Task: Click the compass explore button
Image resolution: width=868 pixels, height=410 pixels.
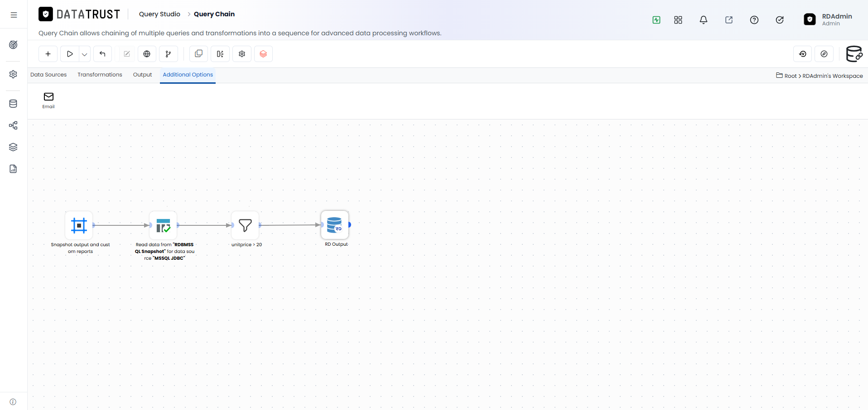Action: [824, 54]
